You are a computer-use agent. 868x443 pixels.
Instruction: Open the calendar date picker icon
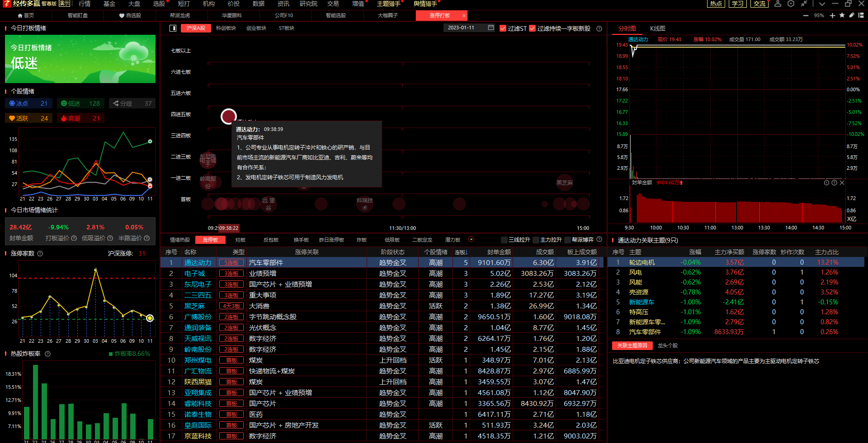(x=491, y=28)
